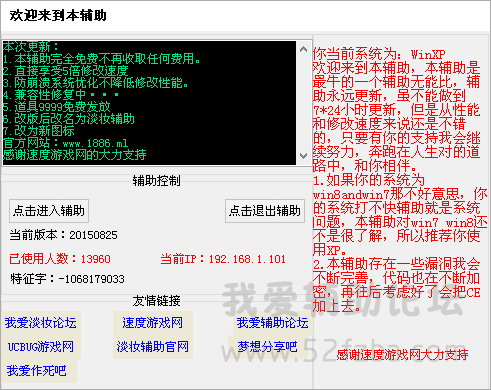Click the 点击进入辅助 button
491x390 pixels.
point(49,211)
